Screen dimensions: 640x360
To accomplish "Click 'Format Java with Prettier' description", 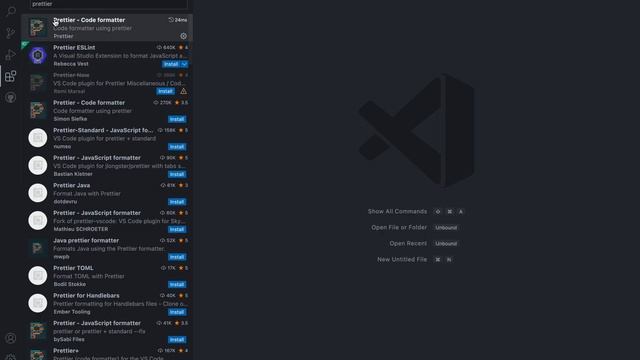I will click(87, 193).
